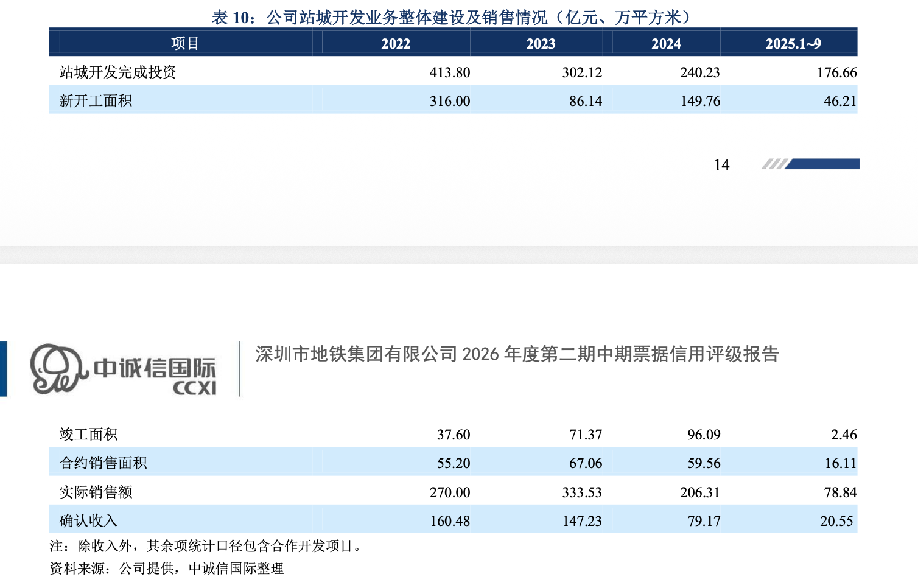
Task: Click the 合约销售面积 row label
Action: pyautogui.click(x=103, y=463)
